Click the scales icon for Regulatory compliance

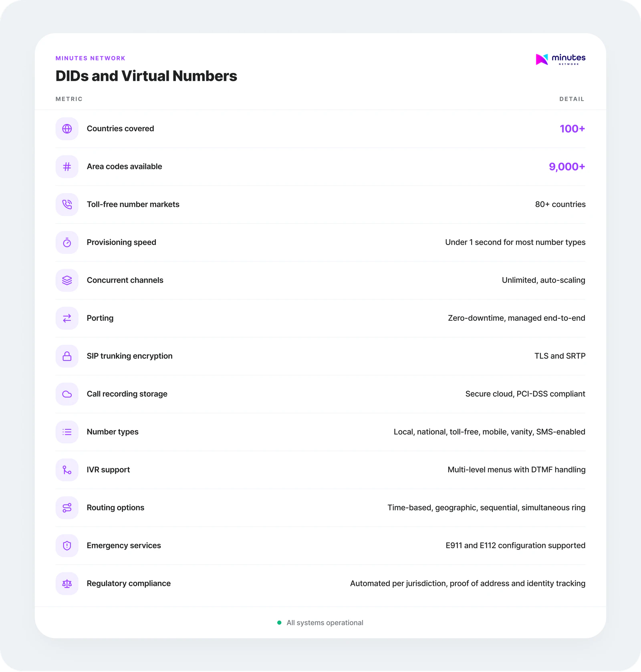[x=67, y=583]
